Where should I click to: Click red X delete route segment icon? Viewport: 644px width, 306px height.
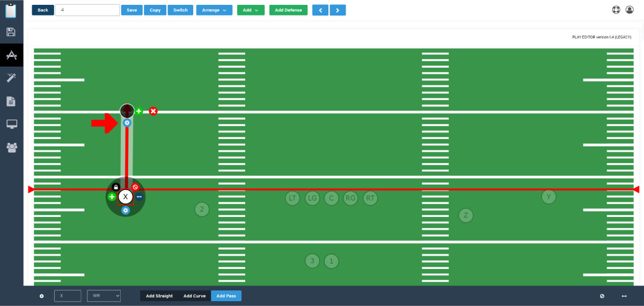[153, 111]
